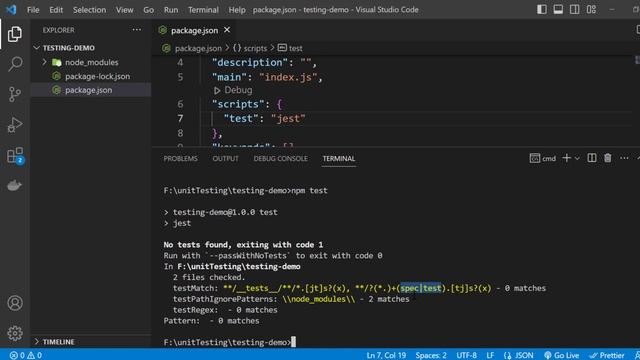Click Go Live in status bar

point(561,355)
